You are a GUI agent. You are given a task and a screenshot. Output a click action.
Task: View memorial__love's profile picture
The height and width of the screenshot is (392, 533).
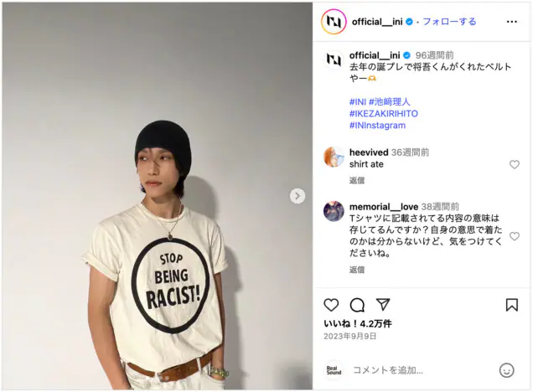[x=334, y=211]
